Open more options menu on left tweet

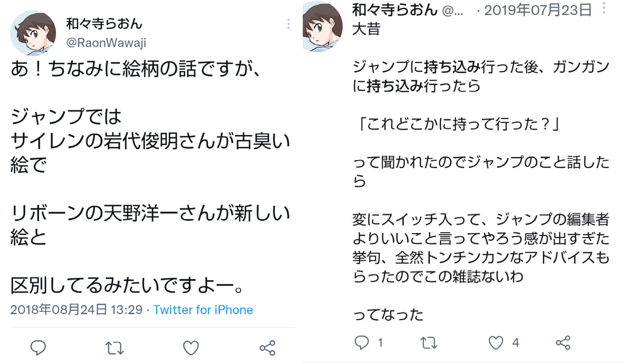[288, 24]
